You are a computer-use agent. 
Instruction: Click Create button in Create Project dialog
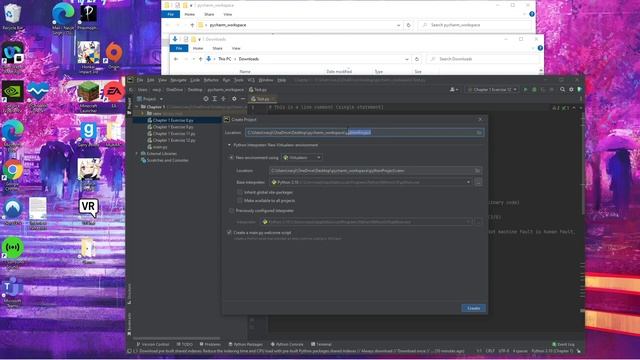[x=473, y=308]
